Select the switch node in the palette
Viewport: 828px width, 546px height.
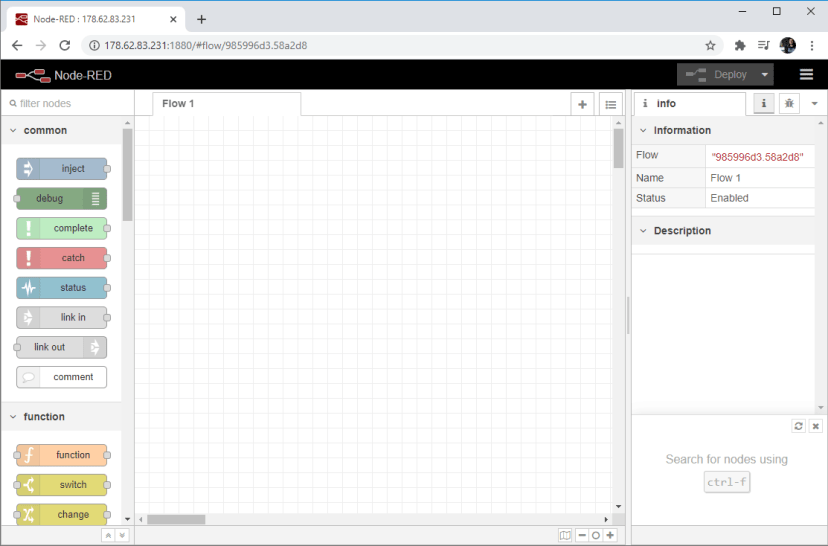coord(62,485)
